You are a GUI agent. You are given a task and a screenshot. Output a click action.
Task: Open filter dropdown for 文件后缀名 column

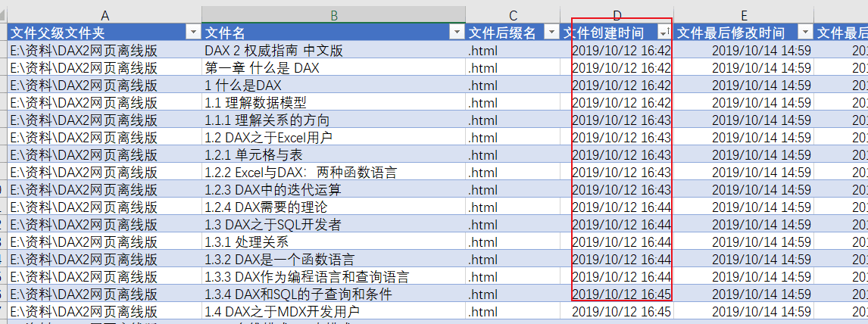tap(552, 33)
